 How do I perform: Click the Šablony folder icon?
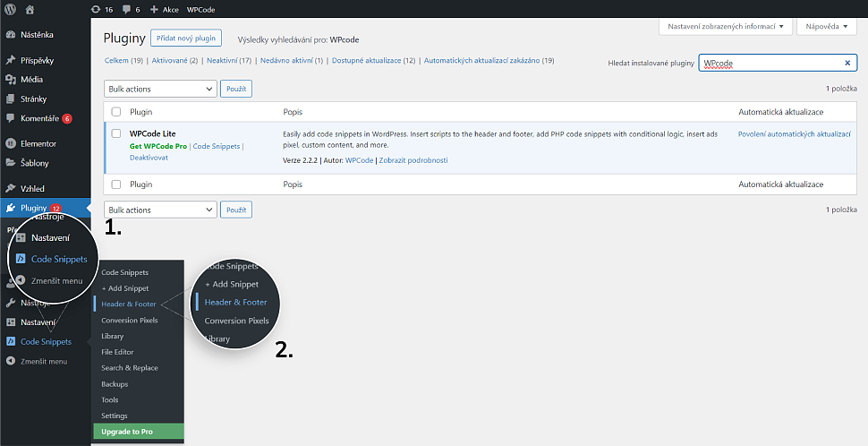point(11,163)
